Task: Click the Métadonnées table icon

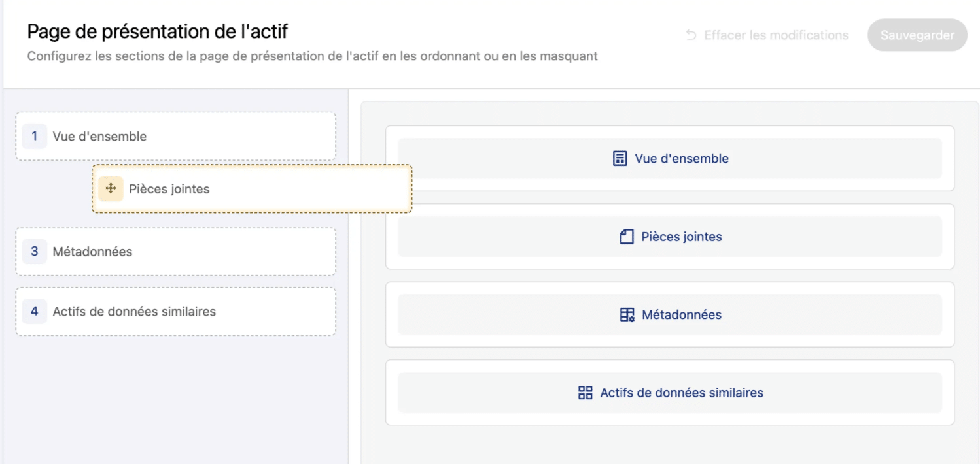Action: click(x=627, y=315)
